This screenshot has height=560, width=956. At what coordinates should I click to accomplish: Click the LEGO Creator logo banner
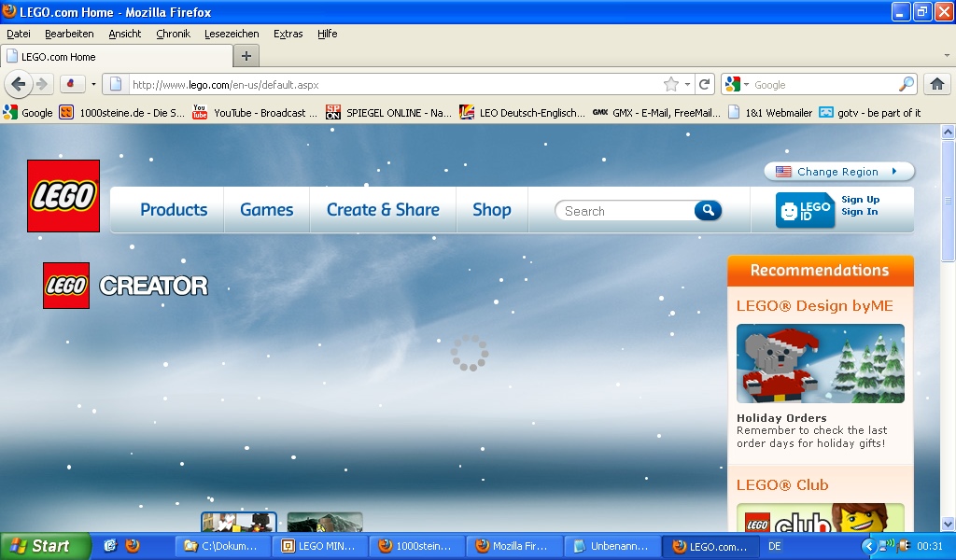pos(126,286)
